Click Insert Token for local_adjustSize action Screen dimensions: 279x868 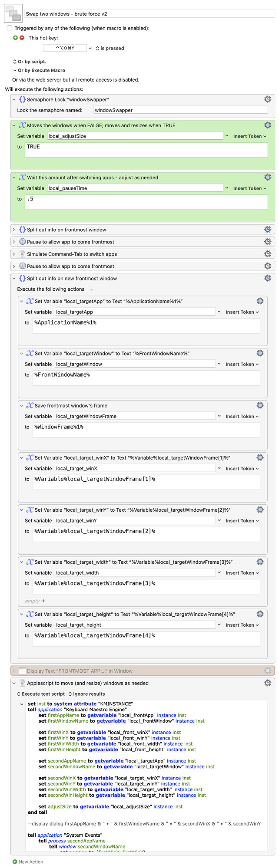pos(250,136)
